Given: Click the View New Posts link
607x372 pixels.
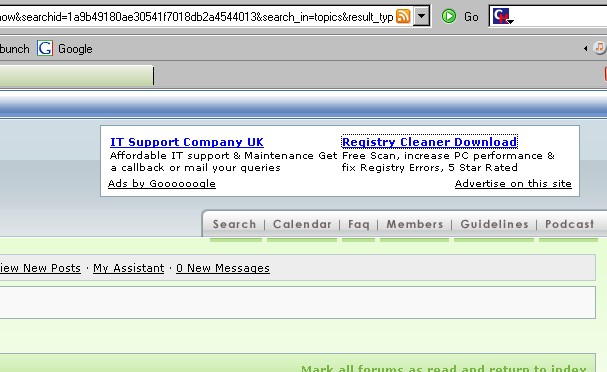Looking at the screenshot, I should [40, 268].
